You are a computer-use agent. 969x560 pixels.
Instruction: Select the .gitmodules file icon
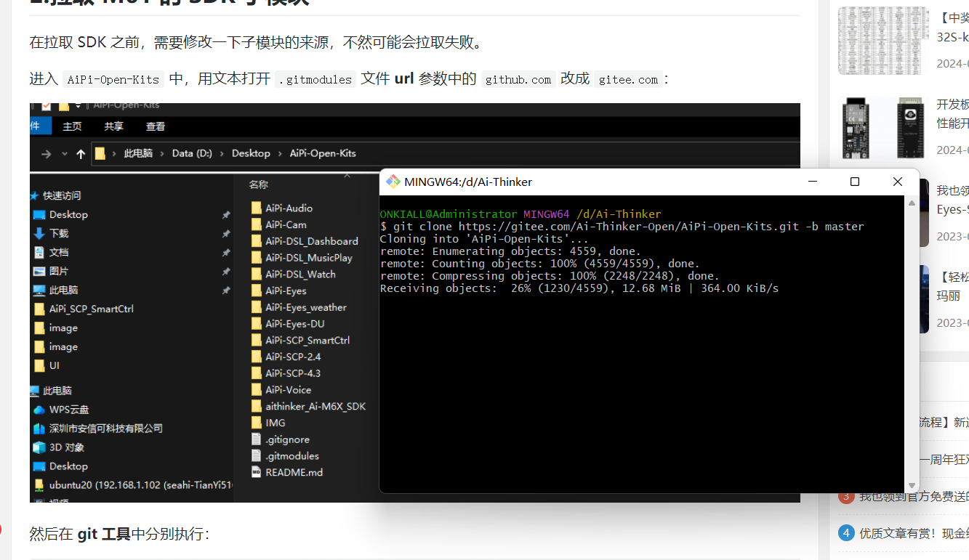[256, 456]
